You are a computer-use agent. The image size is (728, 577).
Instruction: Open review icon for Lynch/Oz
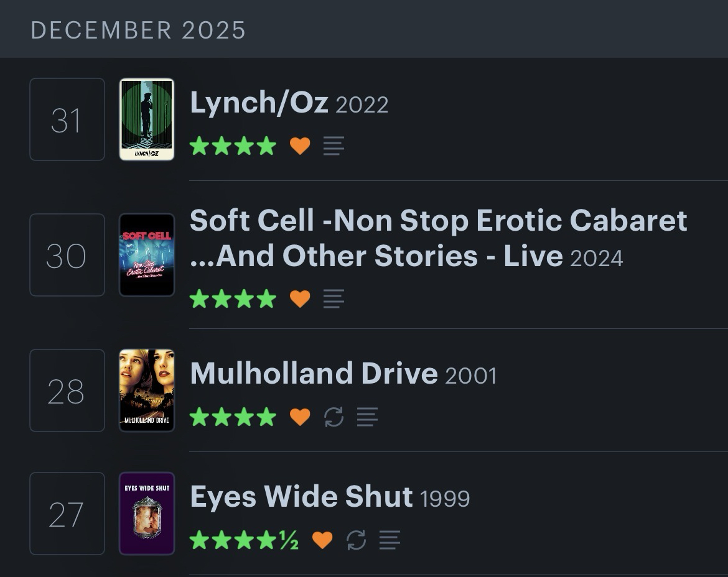(x=334, y=146)
